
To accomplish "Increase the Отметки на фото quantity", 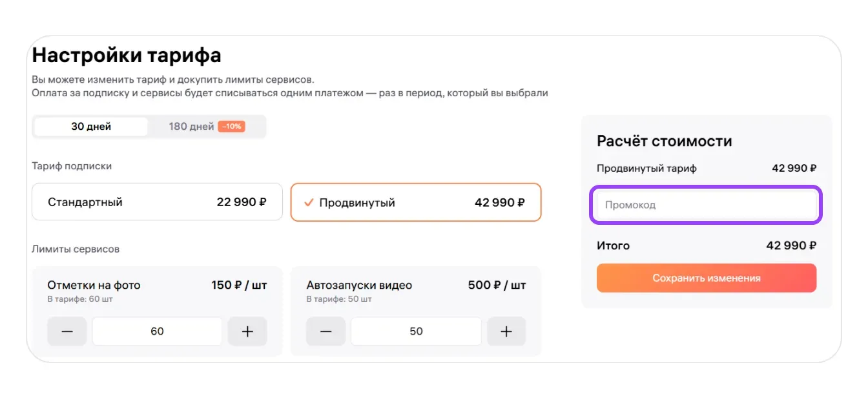I will 247,331.
